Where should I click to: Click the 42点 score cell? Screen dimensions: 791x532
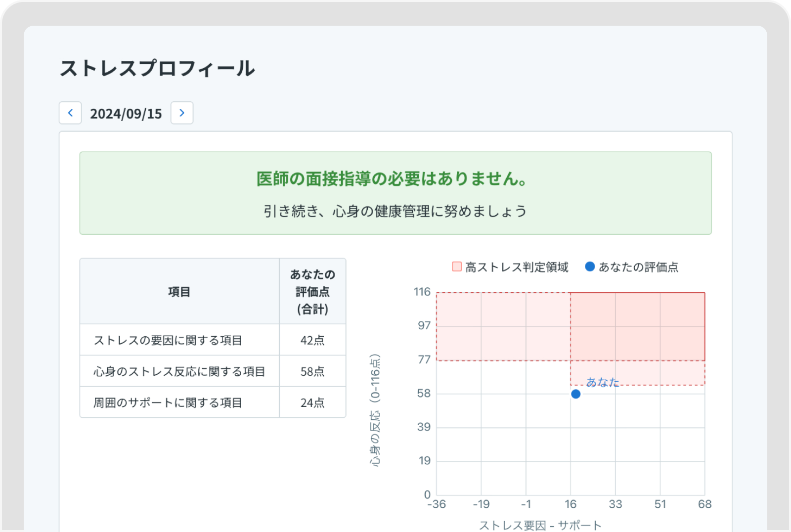click(x=312, y=340)
